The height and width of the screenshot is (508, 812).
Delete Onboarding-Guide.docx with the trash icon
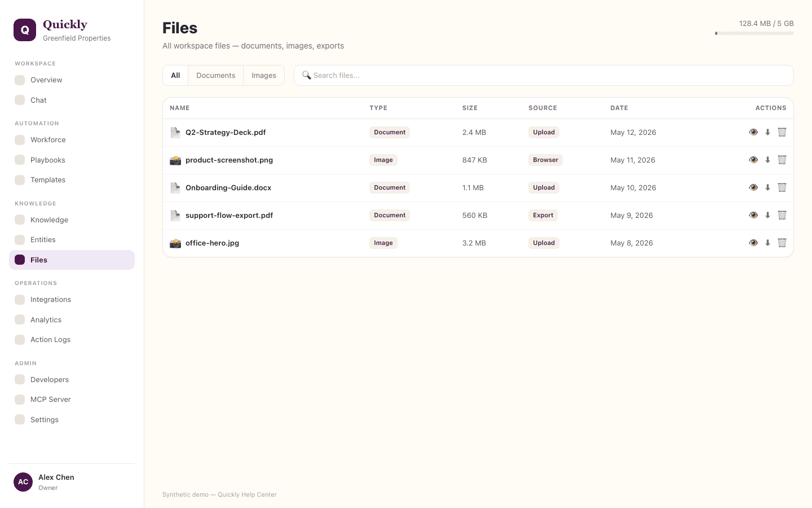click(x=782, y=187)
